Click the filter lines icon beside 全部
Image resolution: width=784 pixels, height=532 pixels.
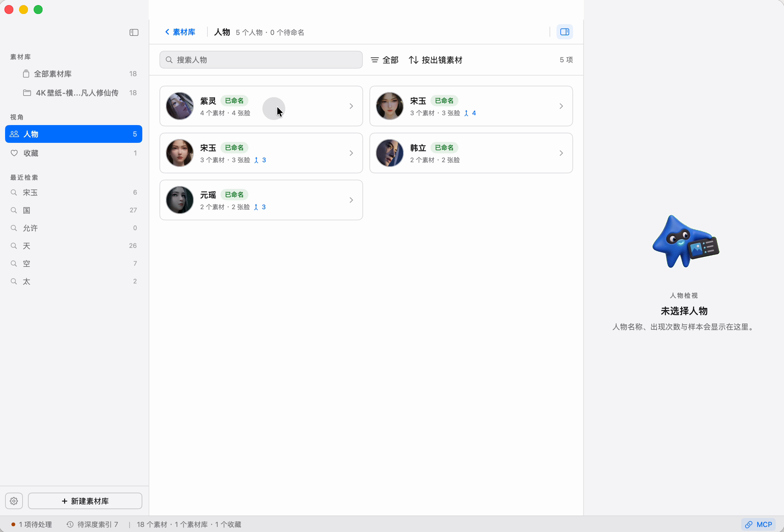coord(375,60)
